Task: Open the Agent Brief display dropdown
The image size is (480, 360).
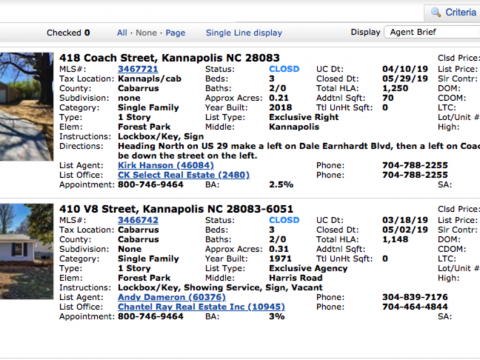Action: (432, 32)
